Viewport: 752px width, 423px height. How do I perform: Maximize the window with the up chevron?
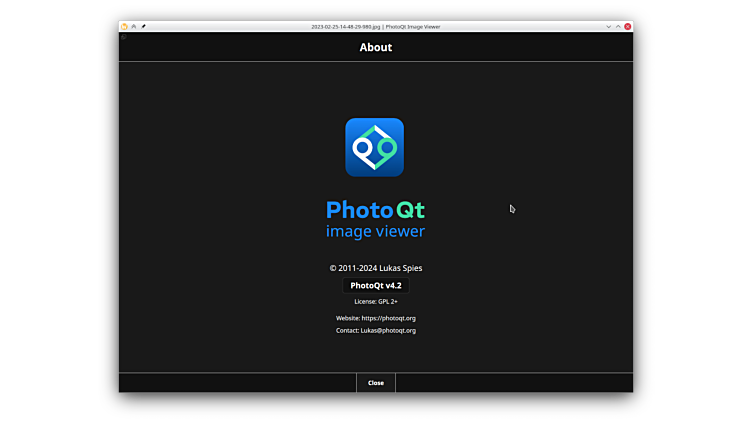tap(618, 26)
